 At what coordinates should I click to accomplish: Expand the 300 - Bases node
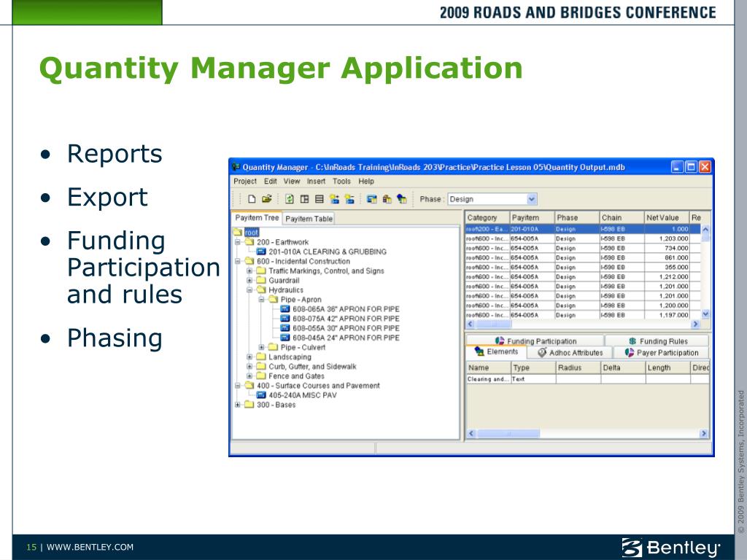point(237,404)
